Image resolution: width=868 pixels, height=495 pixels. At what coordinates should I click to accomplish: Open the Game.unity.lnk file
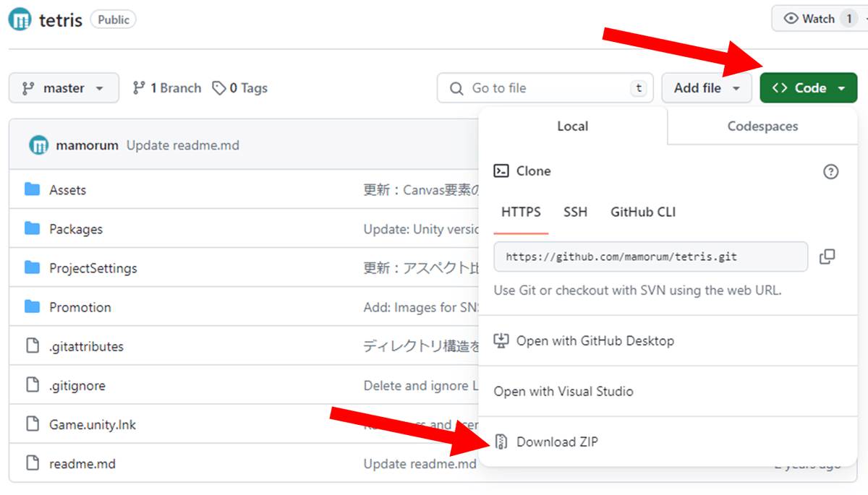[x=93, y=425]
